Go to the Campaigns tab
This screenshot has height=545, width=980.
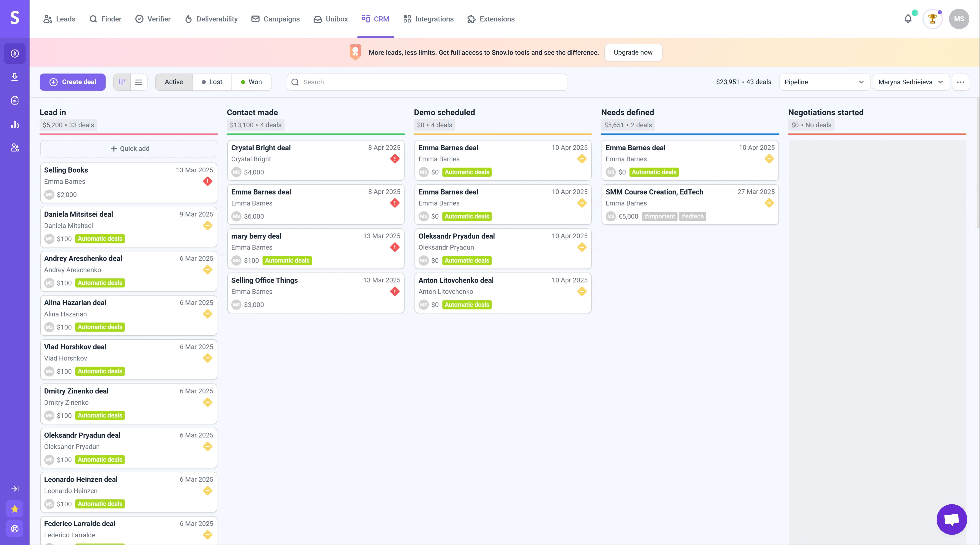click(275, 19)
